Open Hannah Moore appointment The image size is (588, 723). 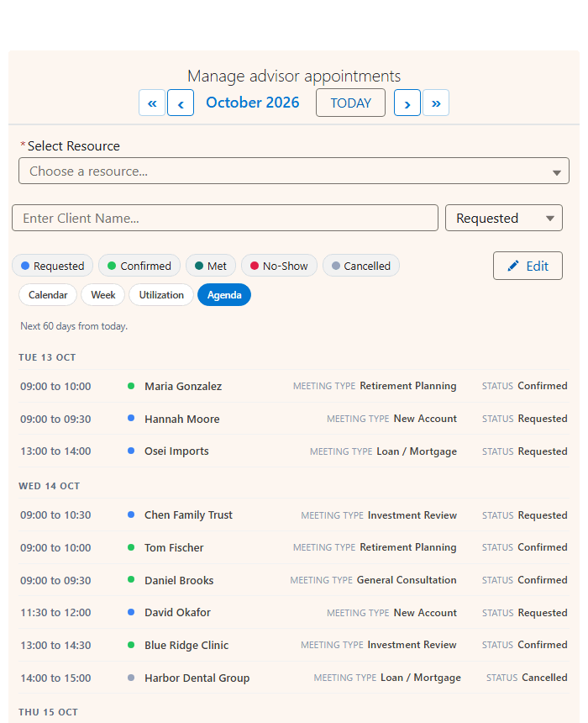tap(293, 419)
